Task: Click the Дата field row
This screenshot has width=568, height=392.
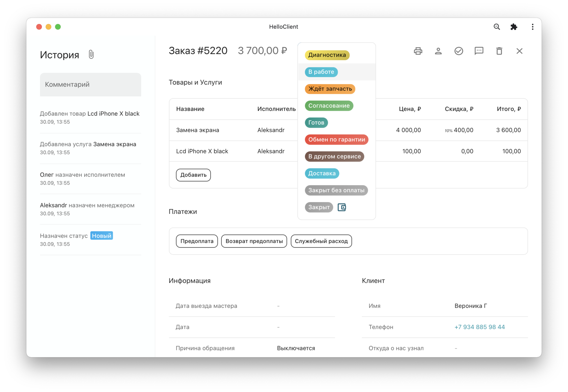Action: [x=252, y=327]
